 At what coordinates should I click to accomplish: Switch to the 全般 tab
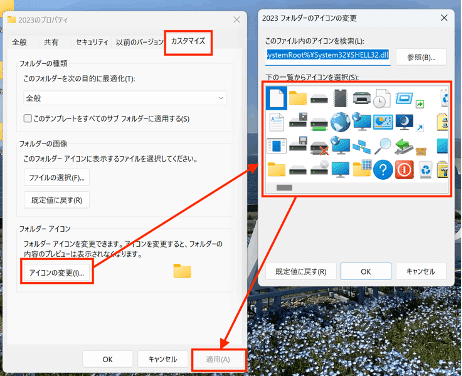tap(19, 42)
